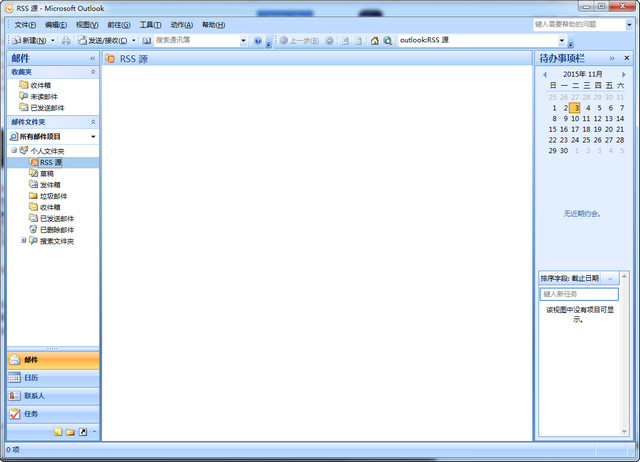Click the New item button icon
Image resolution: width=640 pixels, height=462 pixels.
coord(16,40)
